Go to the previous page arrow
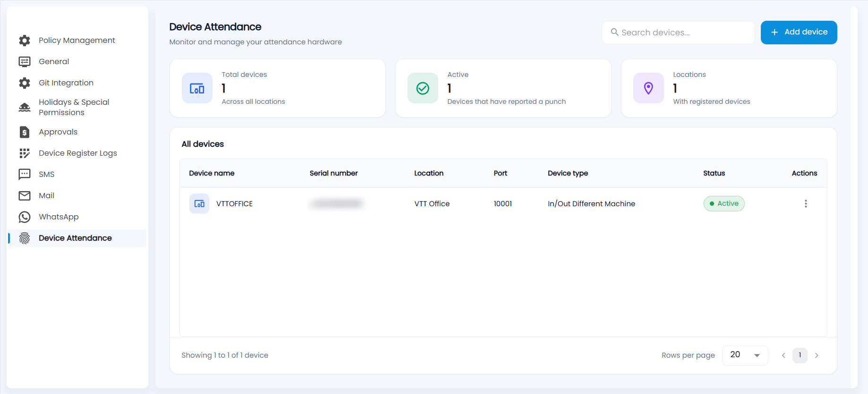868x394 pixels. pos(783,355)
